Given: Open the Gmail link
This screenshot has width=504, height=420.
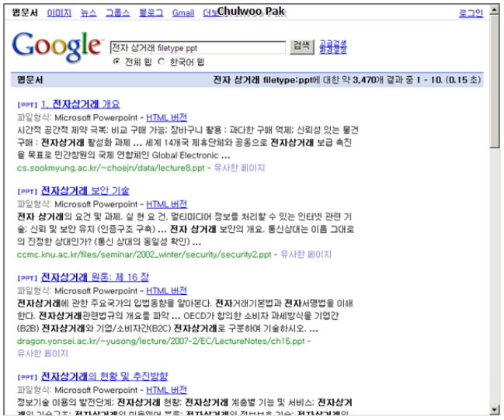Looking at the screenshot, I should pyautogui.click(x=183, y=13).
